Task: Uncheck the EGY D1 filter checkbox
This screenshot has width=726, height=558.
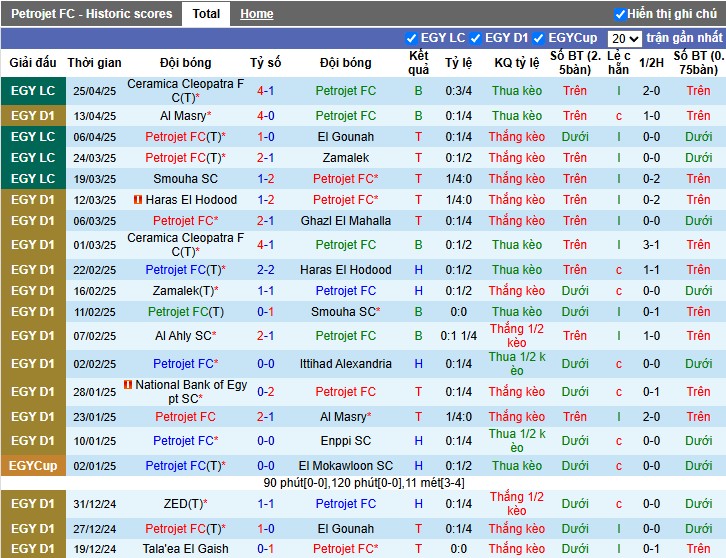Action: [x=475, y=38]
